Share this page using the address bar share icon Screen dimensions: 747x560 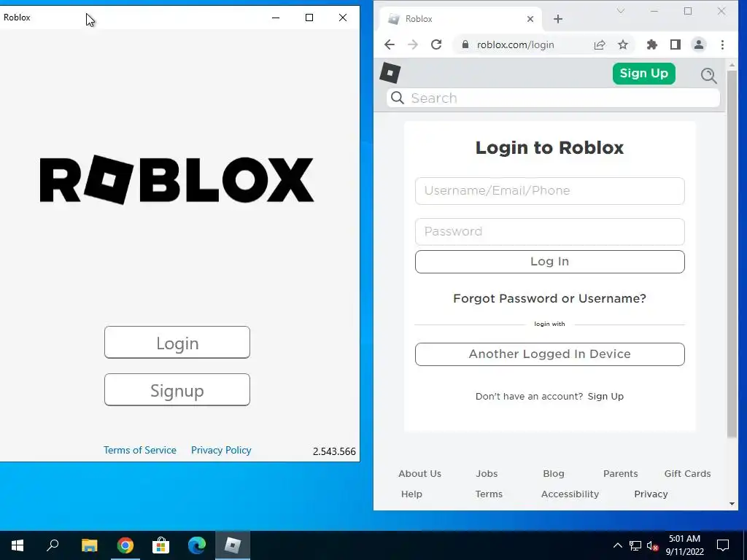pos(600,44)
